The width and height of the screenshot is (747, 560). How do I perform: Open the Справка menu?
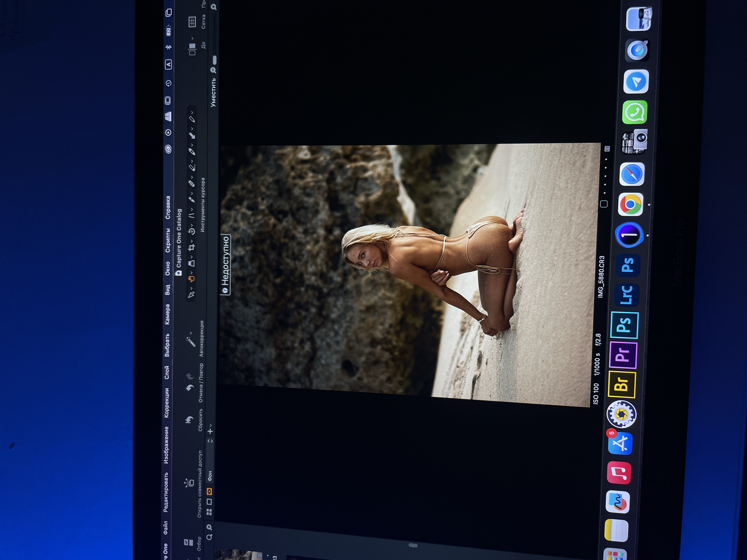pyautogui.click(x=168, y=208)
